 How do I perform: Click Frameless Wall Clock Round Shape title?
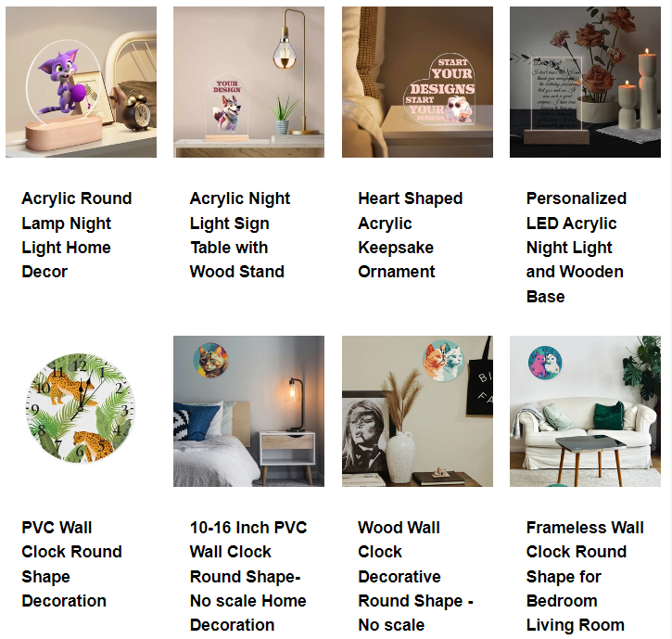point(585,576)
